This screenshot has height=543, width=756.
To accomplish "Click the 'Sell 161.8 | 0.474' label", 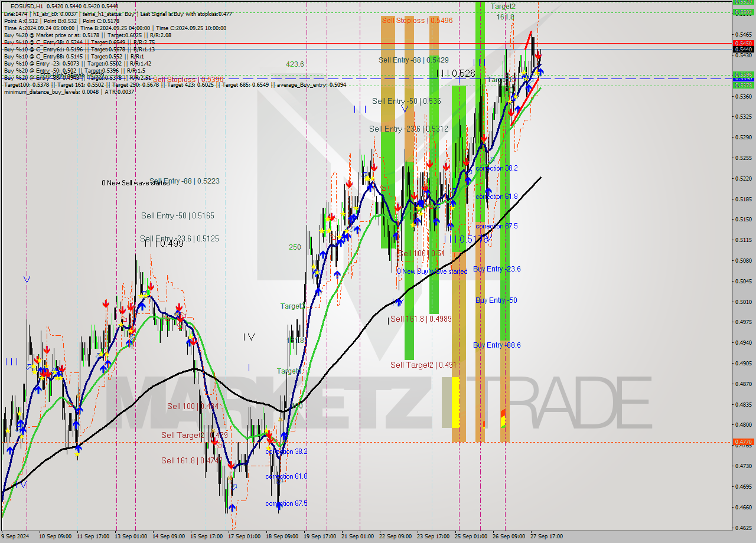I will pos(192,460).
